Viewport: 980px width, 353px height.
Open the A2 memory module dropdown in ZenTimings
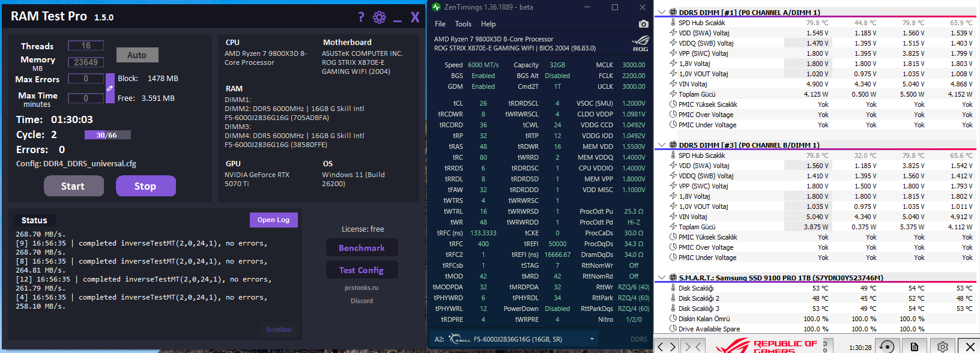click(x=592, y=339)
